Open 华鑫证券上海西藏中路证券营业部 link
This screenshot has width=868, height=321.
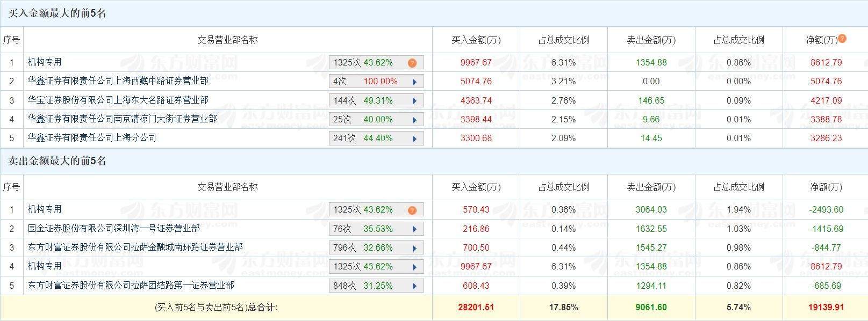click(118, 81)
